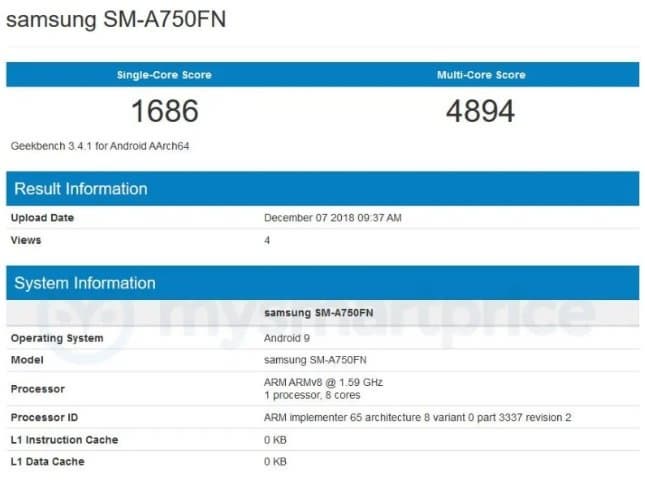Click the Single-Core Score header
This screenshot has width=645, height=486.
(164, 75)
